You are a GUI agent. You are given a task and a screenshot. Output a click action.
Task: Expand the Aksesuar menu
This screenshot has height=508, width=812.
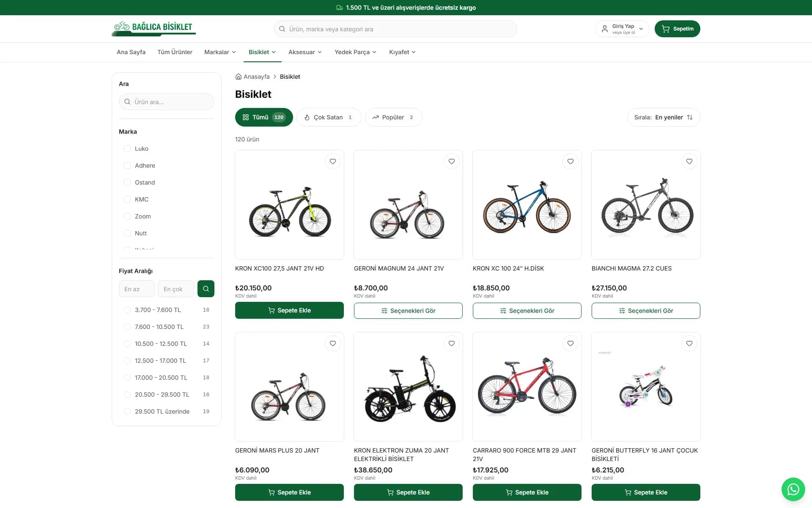305,52
